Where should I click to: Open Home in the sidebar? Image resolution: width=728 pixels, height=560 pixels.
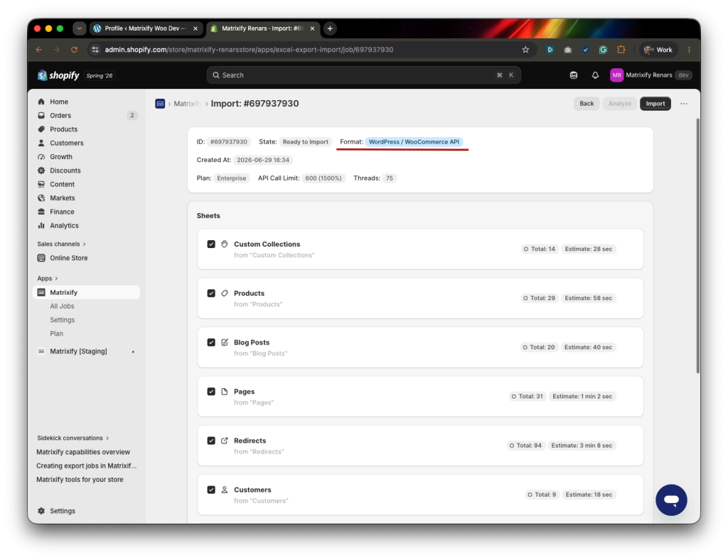pyautogui.click(x=59, y=102)
